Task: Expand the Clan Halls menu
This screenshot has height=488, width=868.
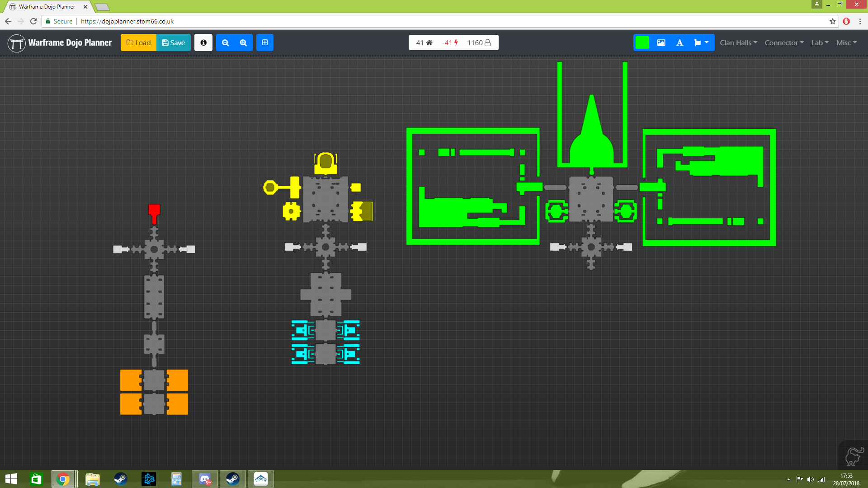Action: pyautogui.click(x=738, y=42)
